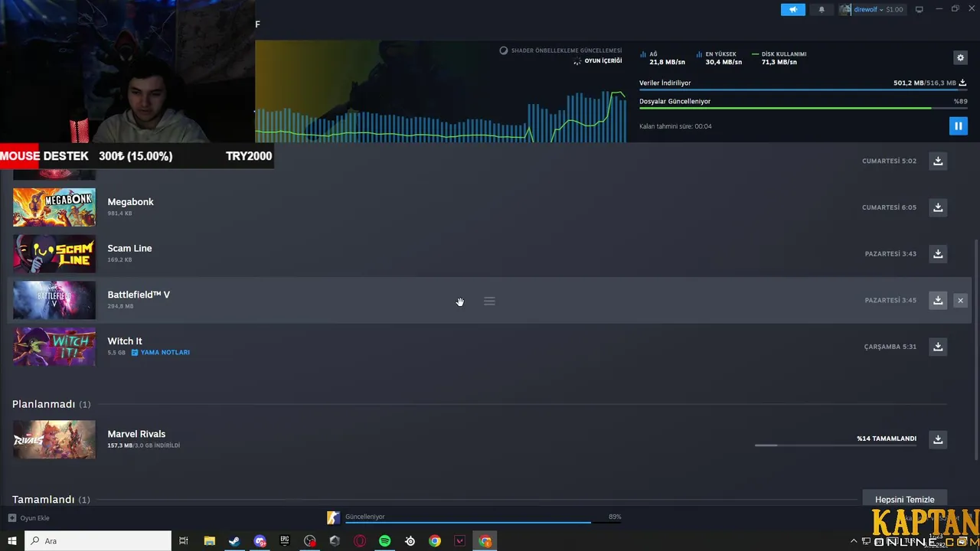980x551 pixels.
Task: Select Scam Line title text
Action: point(129,248)
